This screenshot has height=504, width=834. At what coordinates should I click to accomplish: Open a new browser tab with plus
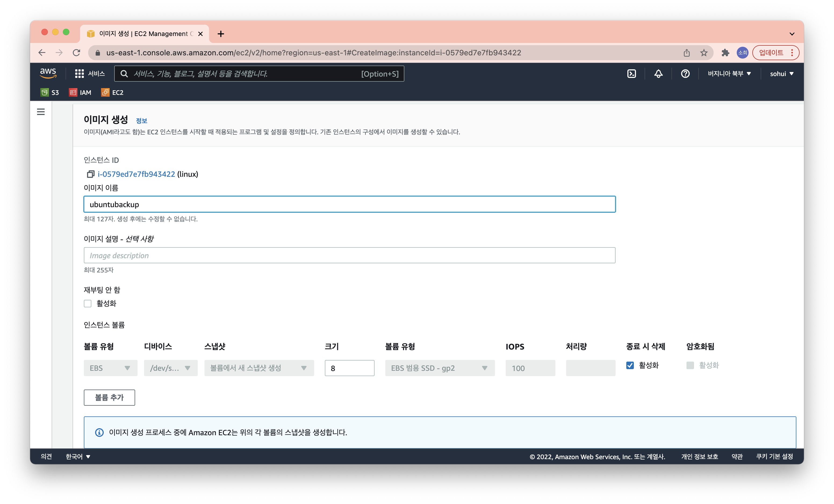221,34
